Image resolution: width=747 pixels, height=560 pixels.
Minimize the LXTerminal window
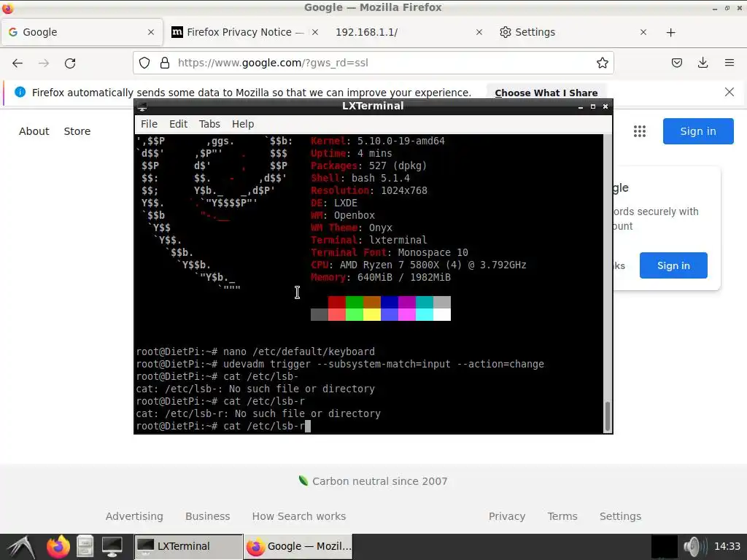pyautogui.click(x=580, y=106)
